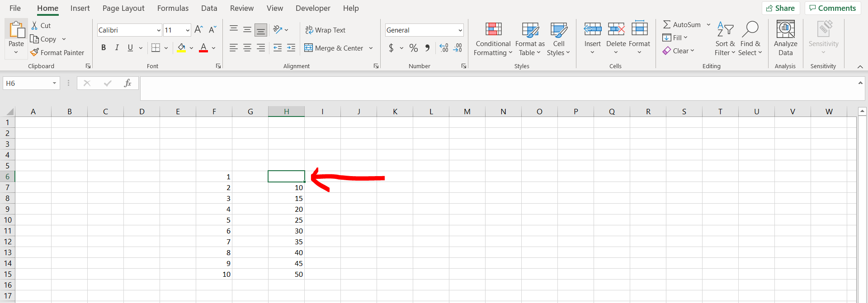Click the Cut scissors icon

34,25
